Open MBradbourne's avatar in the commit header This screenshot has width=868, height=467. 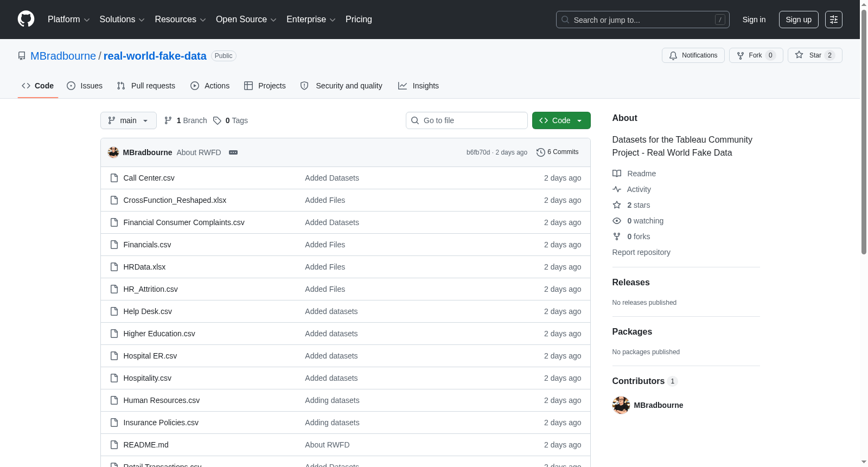[x=113, y=152]
